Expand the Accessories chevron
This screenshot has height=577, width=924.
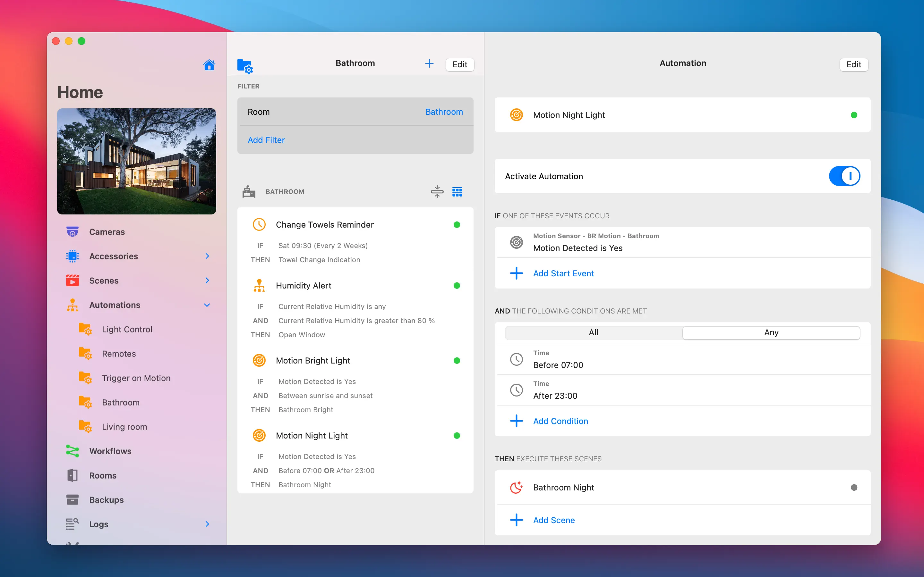[x=207, y=256]
